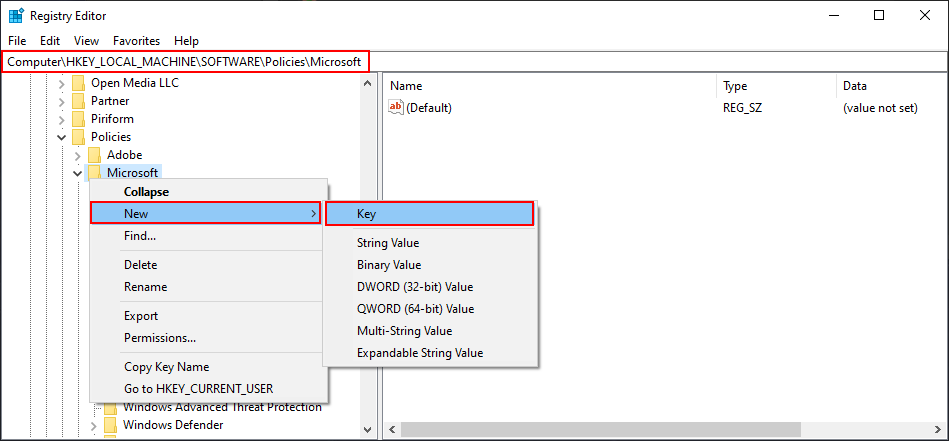The height and width of the screenshot is (441, 949).
Task: Click the Registry Editor app icon in title bar
Action: point(16,16)
